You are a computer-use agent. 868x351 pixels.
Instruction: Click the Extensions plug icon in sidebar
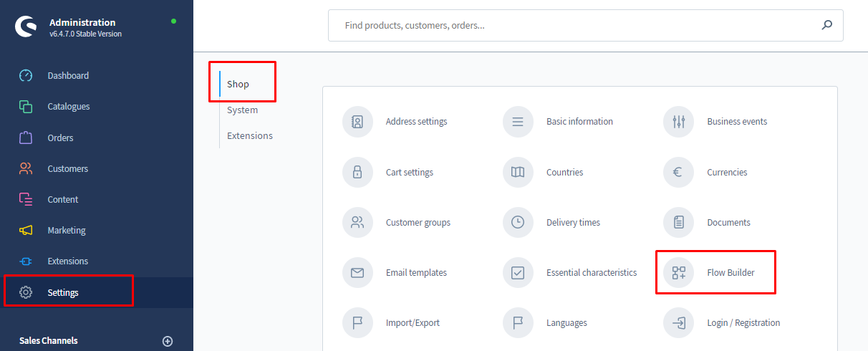26,261
